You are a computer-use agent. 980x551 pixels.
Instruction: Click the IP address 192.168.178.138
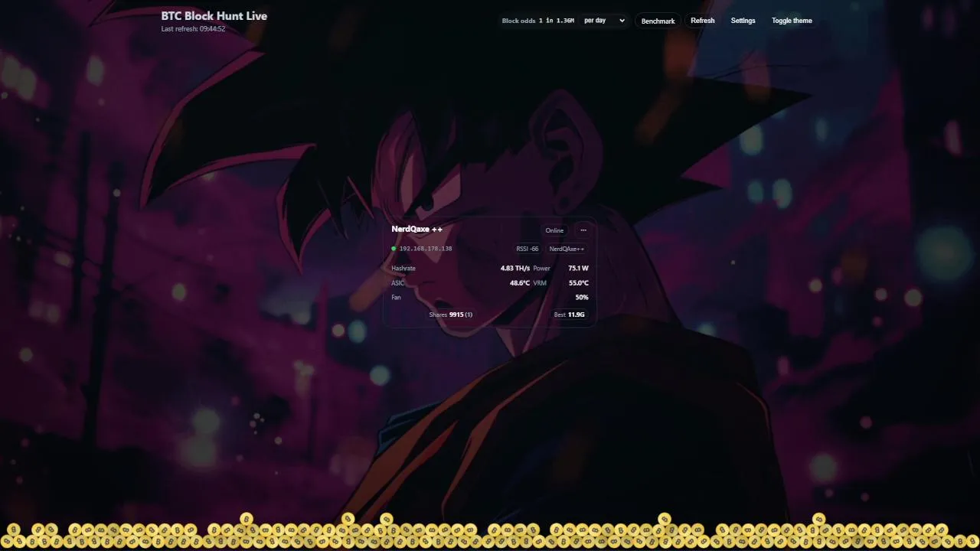(x=426, y=249)
